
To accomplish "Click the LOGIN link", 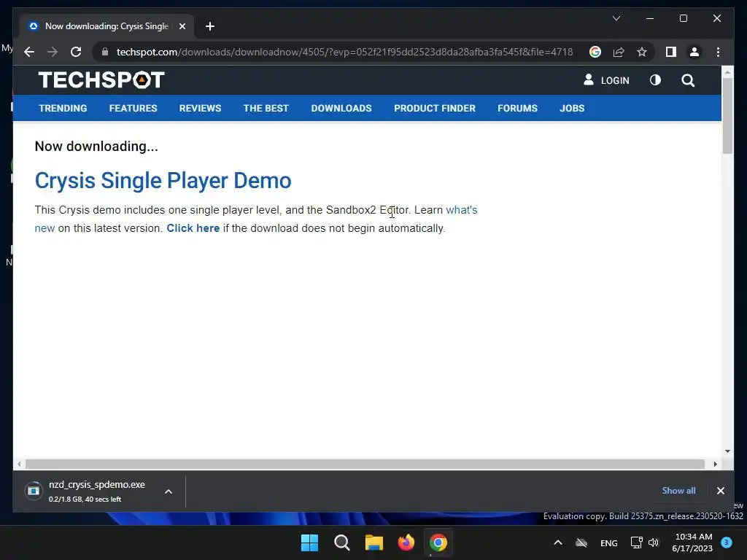I will [x=606, y=80].
